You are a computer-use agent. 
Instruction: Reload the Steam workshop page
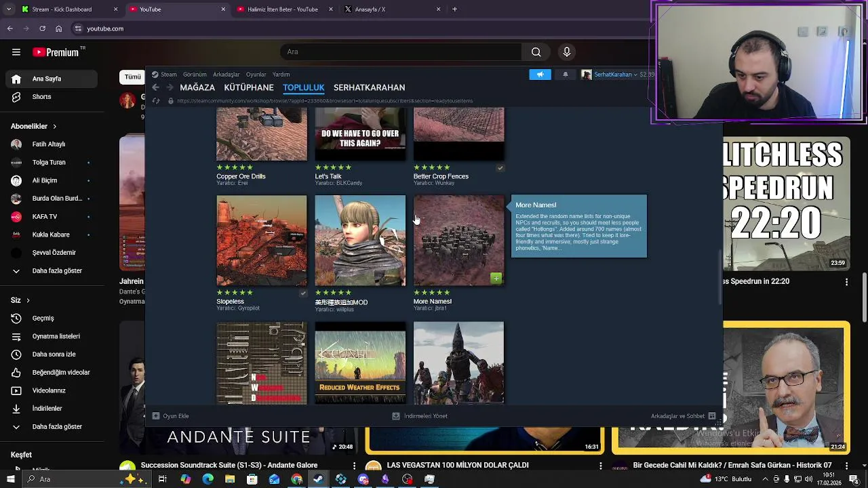[156, 101]
